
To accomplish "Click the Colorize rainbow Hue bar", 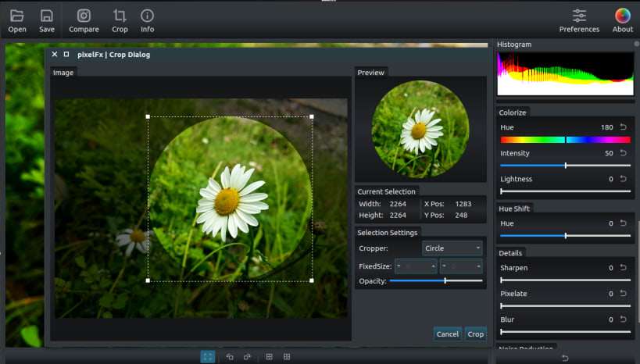I will click(x=565, y=140).
